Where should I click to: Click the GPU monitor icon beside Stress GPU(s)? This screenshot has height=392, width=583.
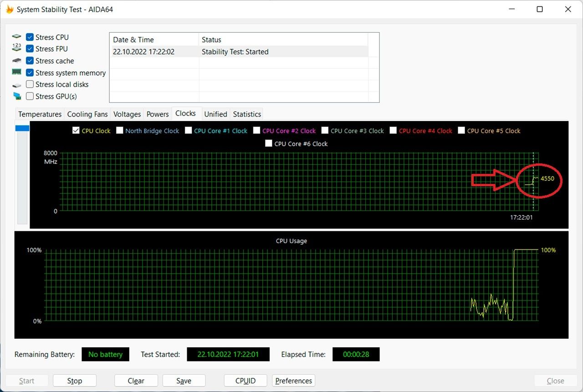tap(17, 96)
